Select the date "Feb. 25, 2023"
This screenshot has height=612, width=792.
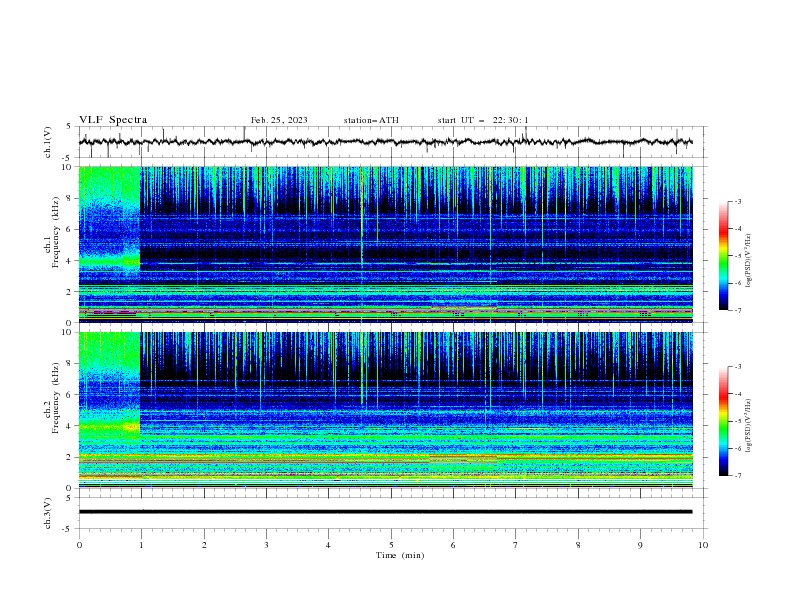[279, 120]
